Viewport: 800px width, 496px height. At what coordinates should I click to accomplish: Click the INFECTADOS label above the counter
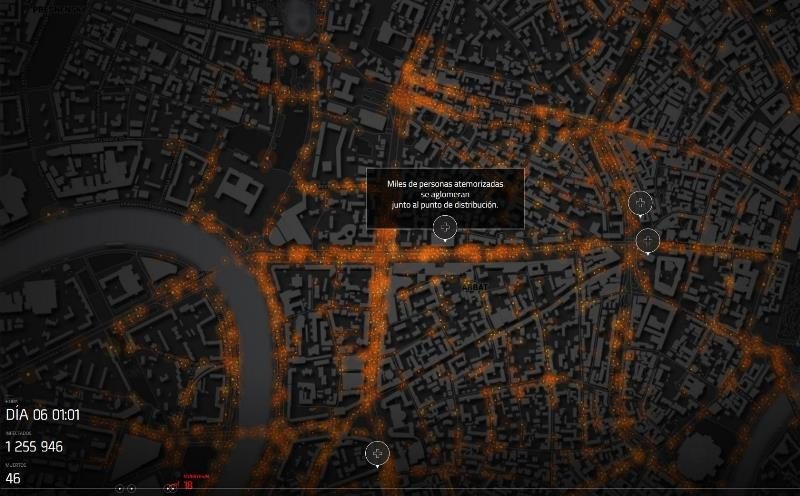[x=18, y=433]
